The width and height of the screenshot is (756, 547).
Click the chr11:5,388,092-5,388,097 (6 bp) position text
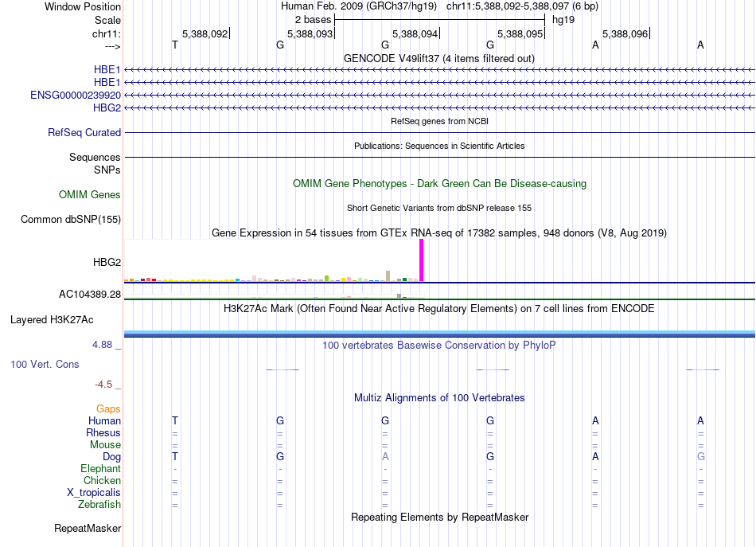coord(522,6)
